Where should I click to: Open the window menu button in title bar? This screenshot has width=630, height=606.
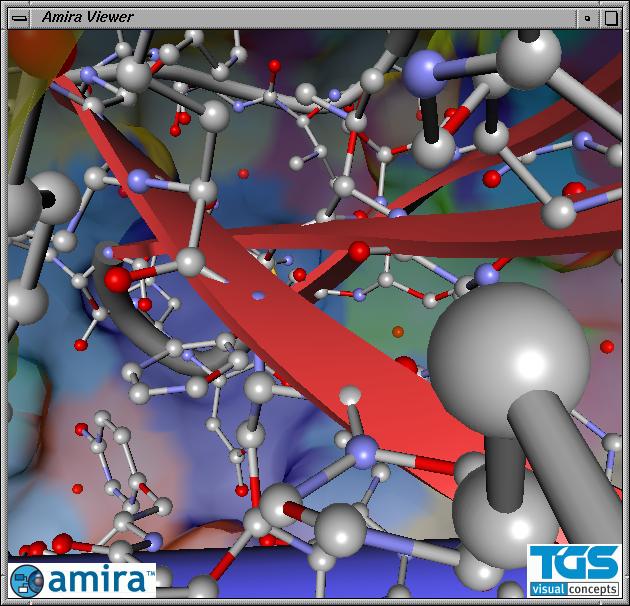point(19,18)
